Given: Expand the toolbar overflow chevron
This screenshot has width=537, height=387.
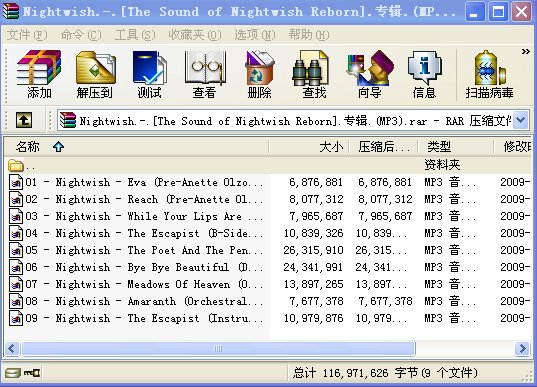Looking at the screenshot, I should [x=526, y=52].
